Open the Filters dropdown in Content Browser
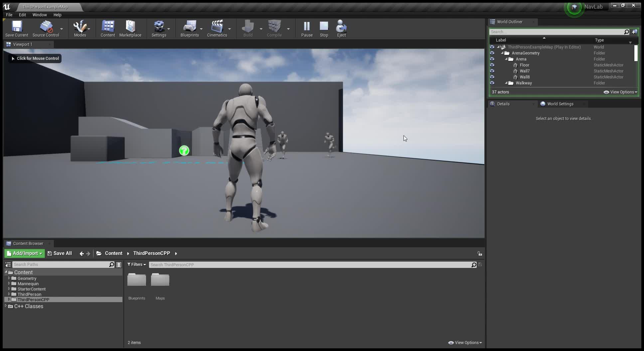 pyautogui.click(x=136, y=264)
